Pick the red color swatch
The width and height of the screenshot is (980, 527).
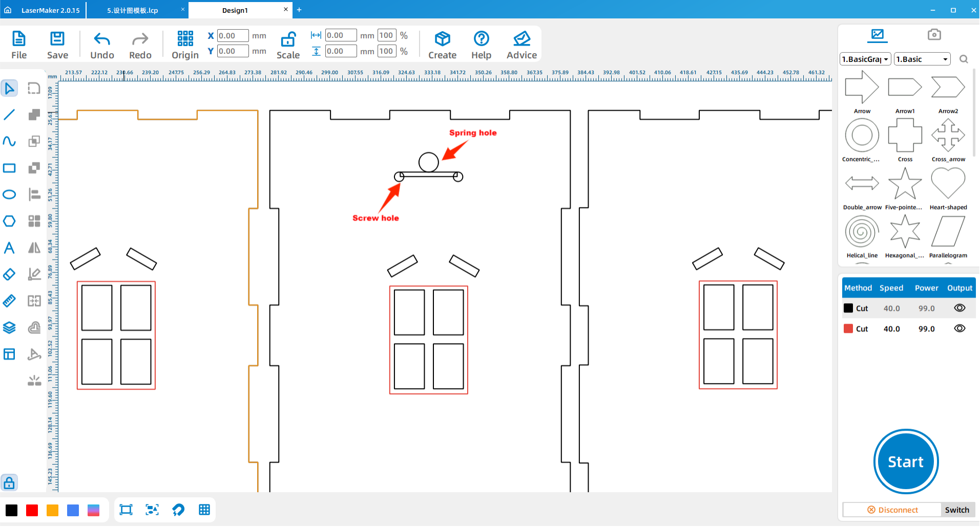pyautogui.click(x=32, y=510)
